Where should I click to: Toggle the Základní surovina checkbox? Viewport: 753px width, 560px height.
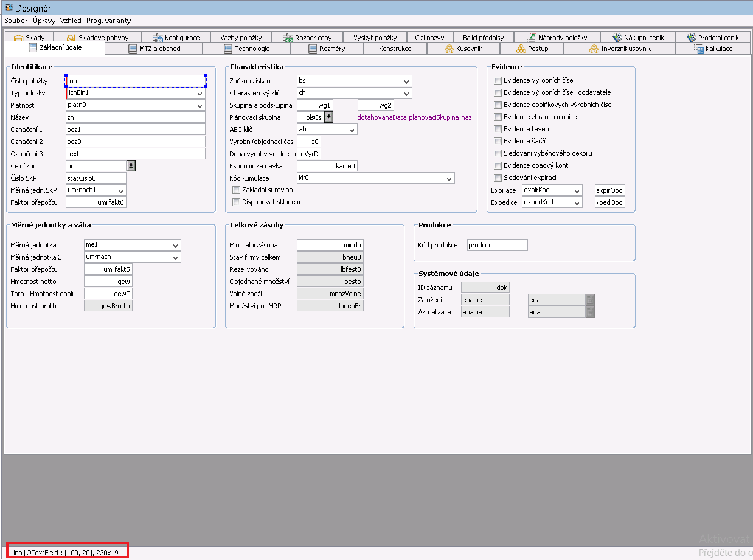click(x=237, y=190)
